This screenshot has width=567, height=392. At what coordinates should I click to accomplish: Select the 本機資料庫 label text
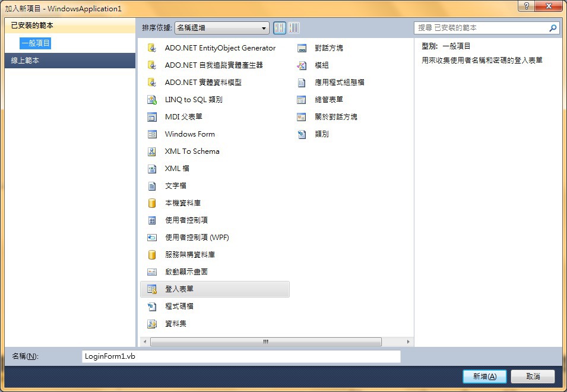pyautogui.click(x=183, y=203)
